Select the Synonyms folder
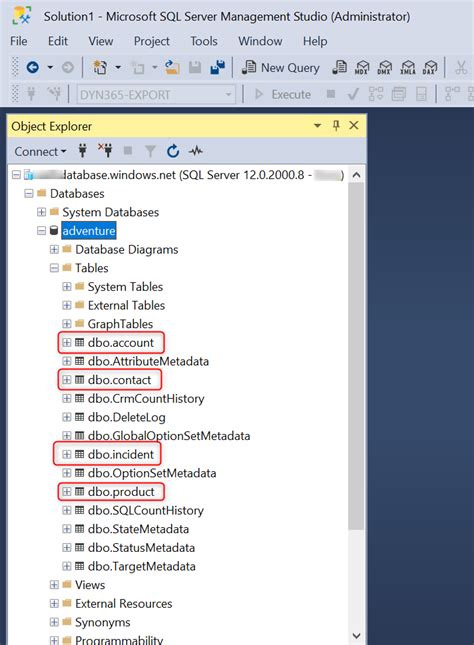This screenshot has height=645, width=474. pyautogui.click(x=102, y=622)
